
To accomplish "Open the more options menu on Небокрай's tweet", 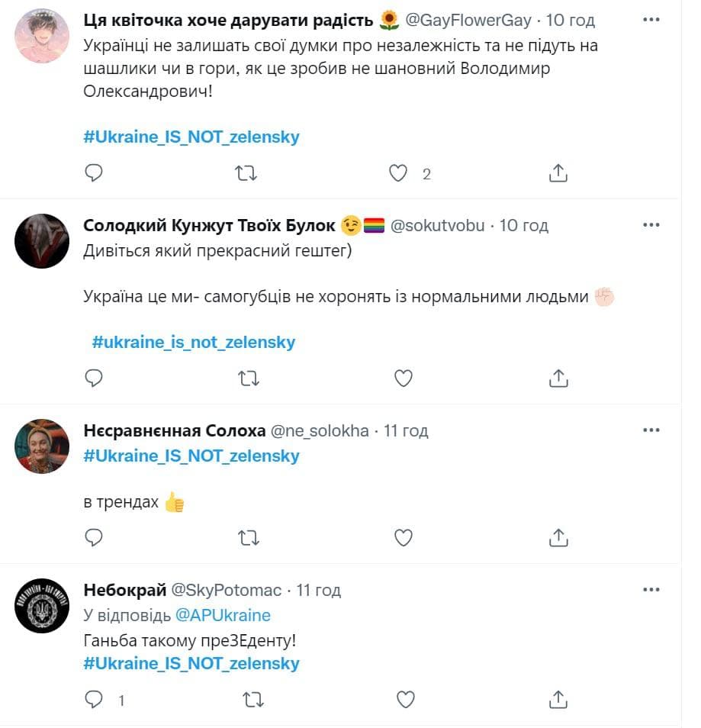I will (x=651, y=589).
